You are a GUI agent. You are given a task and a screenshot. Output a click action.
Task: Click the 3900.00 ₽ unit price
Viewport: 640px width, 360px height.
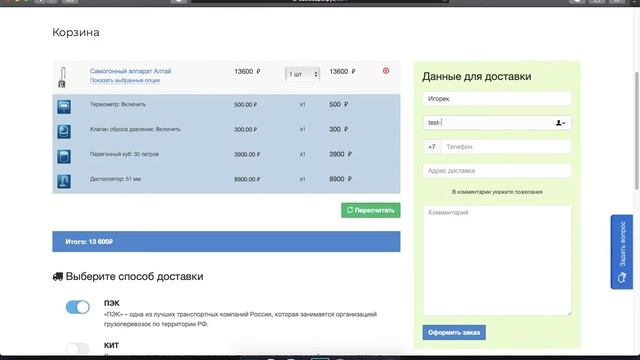click(247, 154)
